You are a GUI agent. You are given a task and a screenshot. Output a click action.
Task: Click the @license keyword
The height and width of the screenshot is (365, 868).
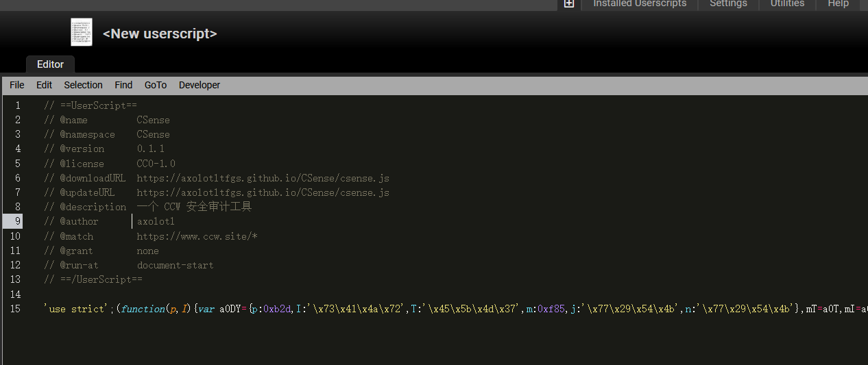click(82, 164)
